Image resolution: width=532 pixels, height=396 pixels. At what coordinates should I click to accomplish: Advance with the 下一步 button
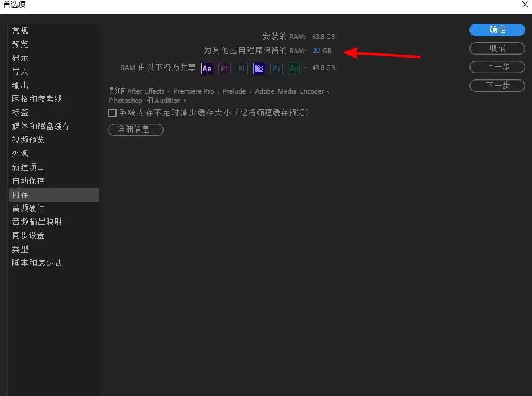click(496, 85)
